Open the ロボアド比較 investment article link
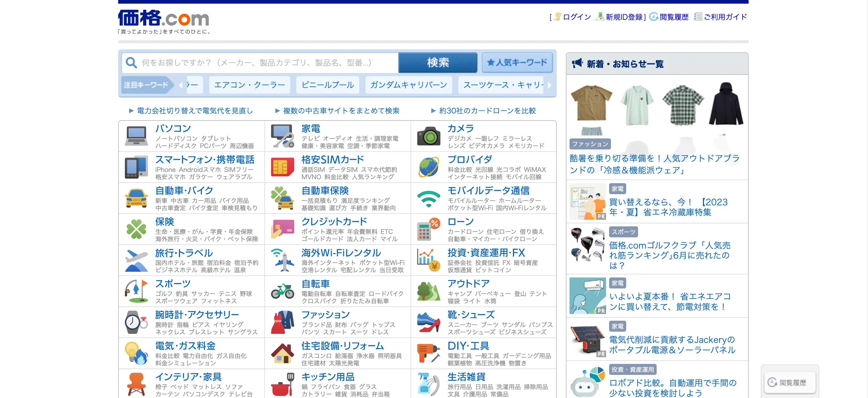This screenshot has height=398, width=868. point(672,388)
